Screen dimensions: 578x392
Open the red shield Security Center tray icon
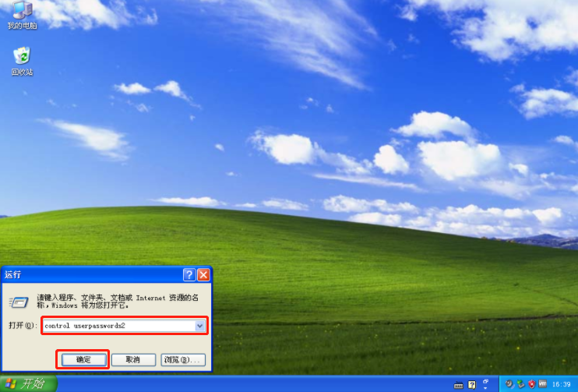tap(532, 384)
